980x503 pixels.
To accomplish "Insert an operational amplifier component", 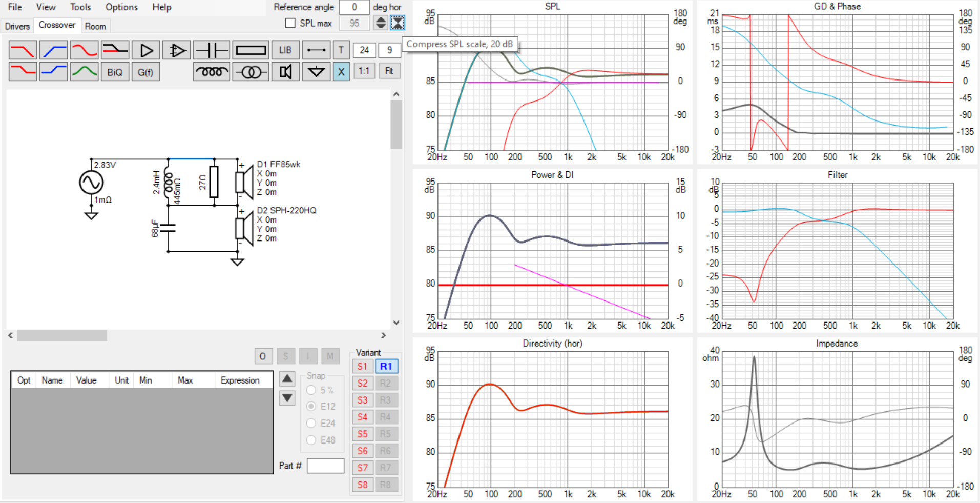I will click(x=177, y=50).
